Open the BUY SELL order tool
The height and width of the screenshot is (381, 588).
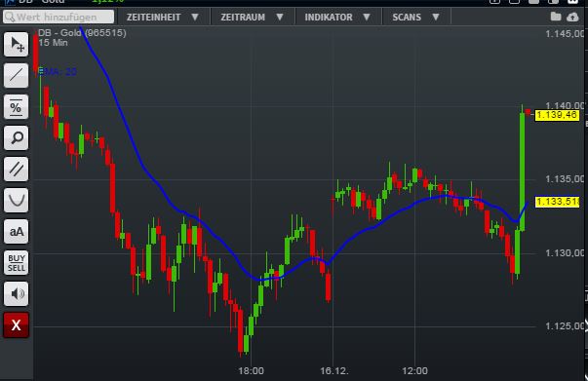pyautogui.click(x=17, y=263)
